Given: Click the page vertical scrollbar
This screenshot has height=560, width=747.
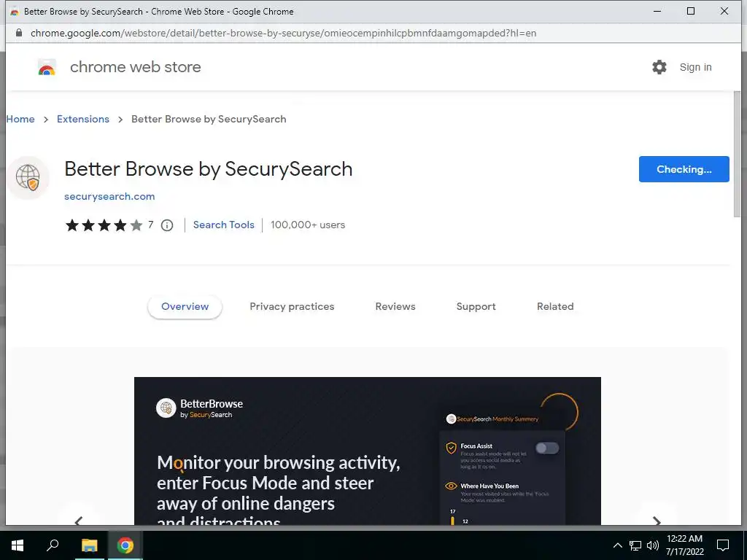Looking at the screenshot, I should pyautogui.click(x=737, y=154).
